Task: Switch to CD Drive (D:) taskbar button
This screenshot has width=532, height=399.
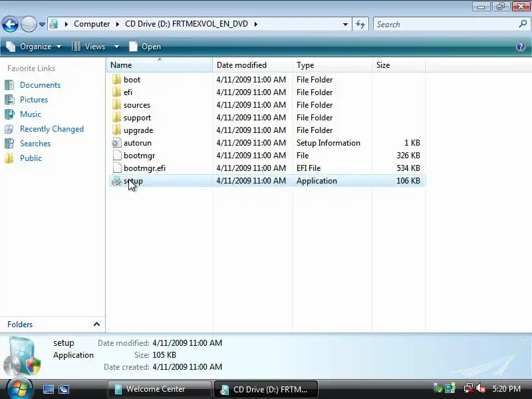Action: [x=265, y=389]
